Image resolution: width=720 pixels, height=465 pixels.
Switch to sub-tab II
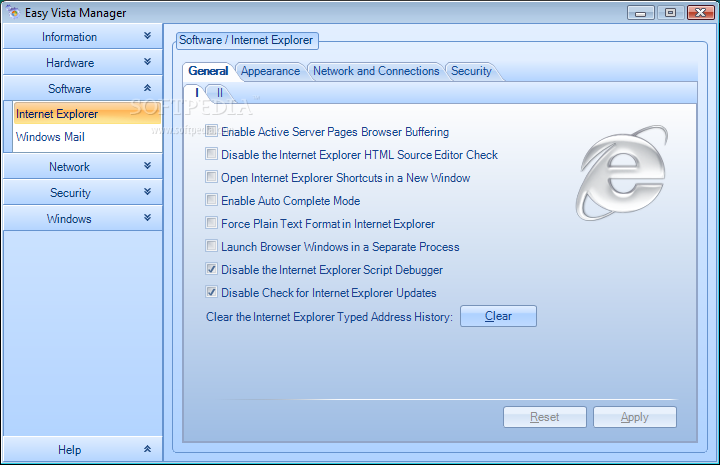[219, 93]
